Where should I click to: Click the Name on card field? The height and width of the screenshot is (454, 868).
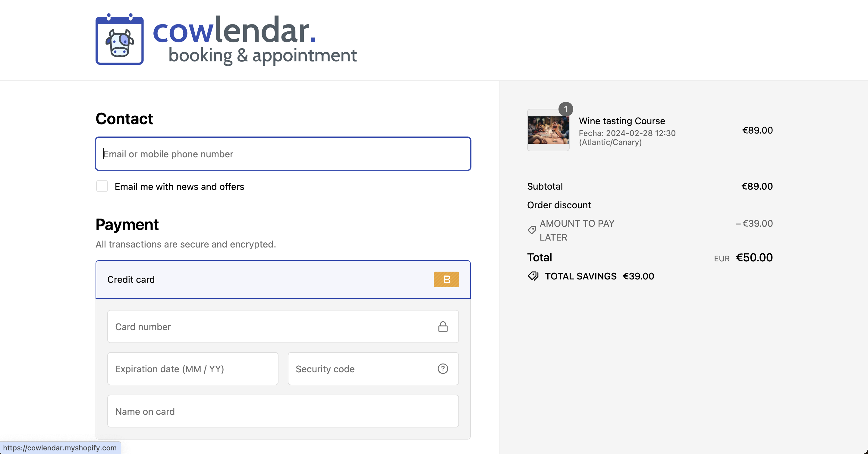[x=283, y=411]
